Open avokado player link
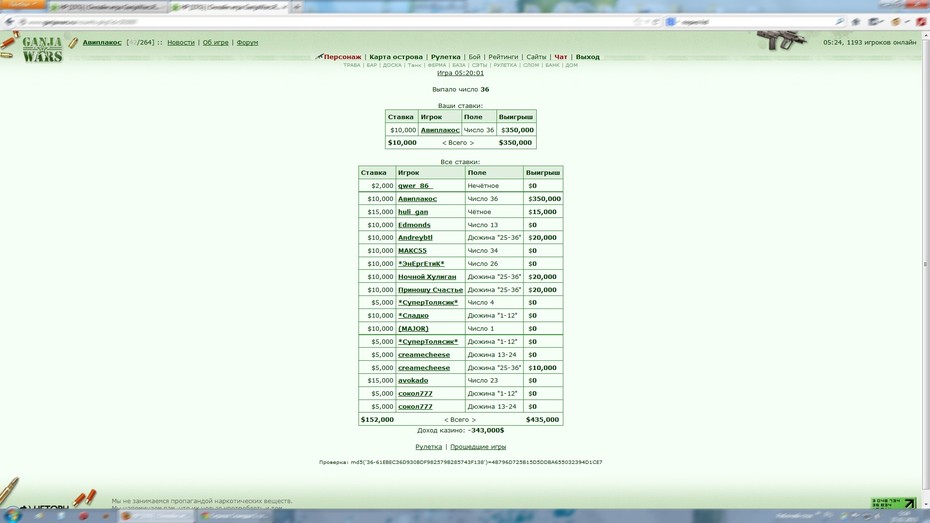Screen dimensions: 930x523 (x=413, y=381)
